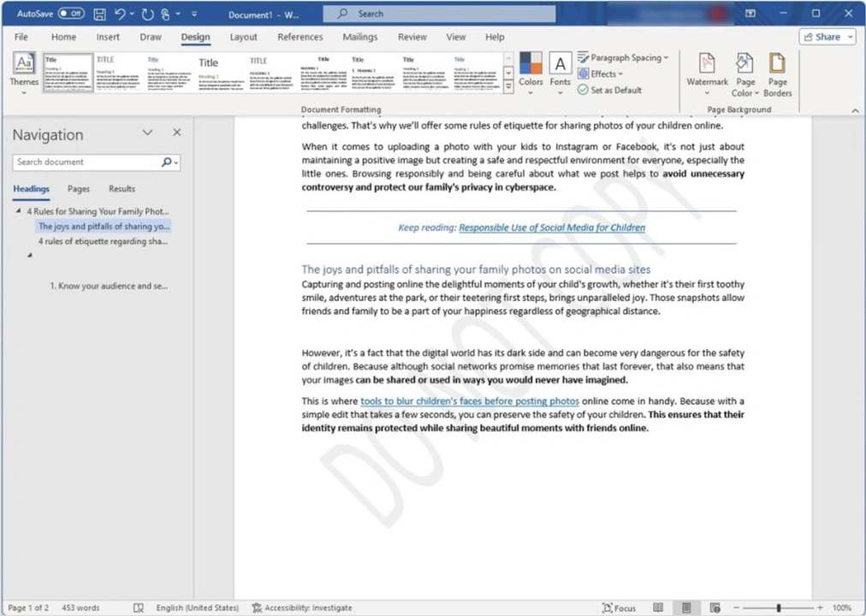Open the Undo history dropdown arrow
The height and width of the screenshot is (616, 866).
132,14
